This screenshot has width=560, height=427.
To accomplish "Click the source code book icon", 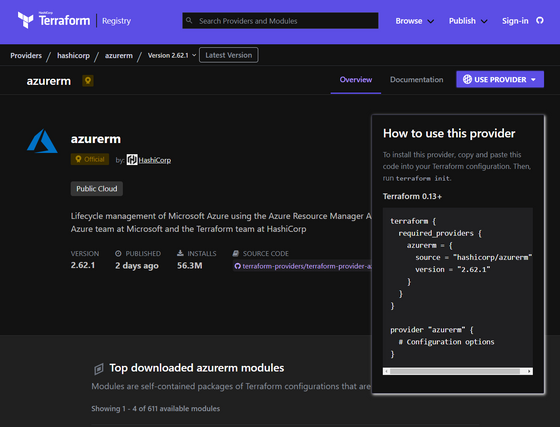I will click(x=236, y=253).
